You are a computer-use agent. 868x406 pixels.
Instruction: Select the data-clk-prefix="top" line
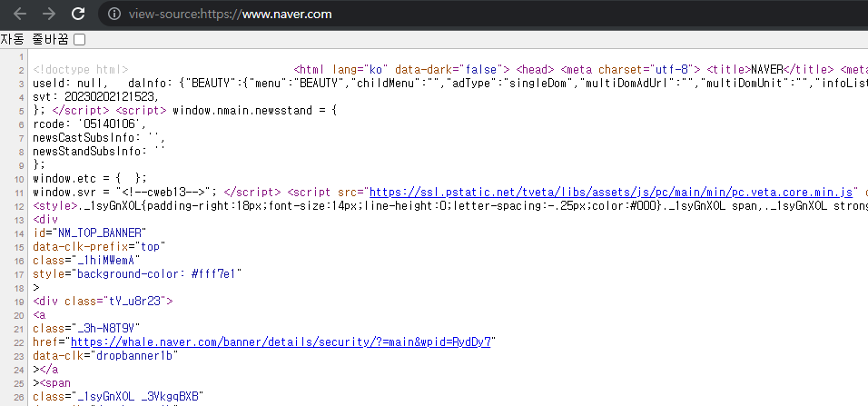(x=99, y=246)
